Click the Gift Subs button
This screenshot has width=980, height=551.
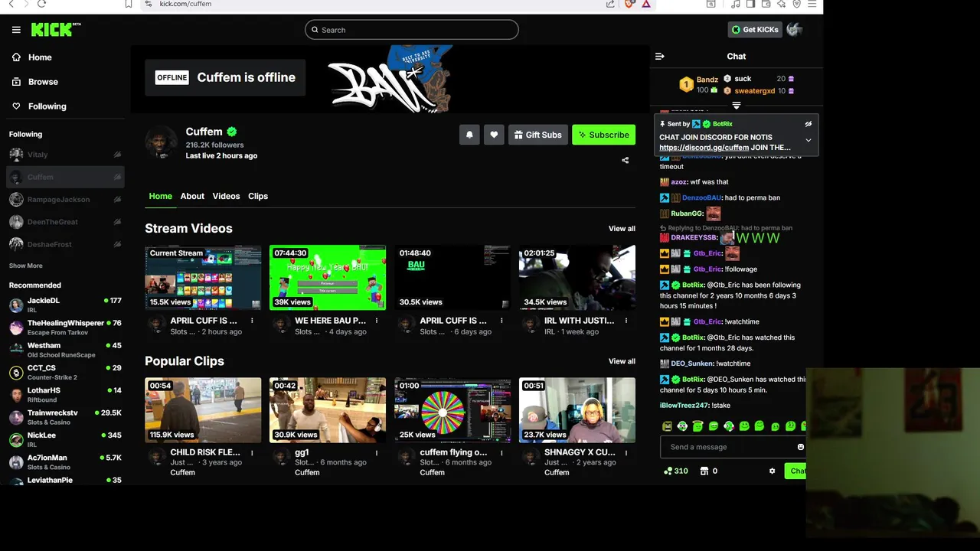537,135
